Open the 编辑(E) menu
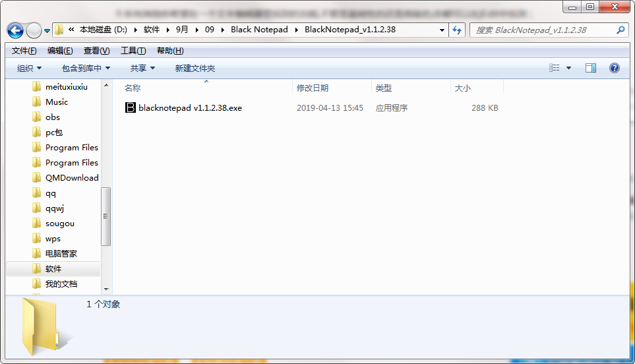 pyautogui.click(x=60, y=51)
